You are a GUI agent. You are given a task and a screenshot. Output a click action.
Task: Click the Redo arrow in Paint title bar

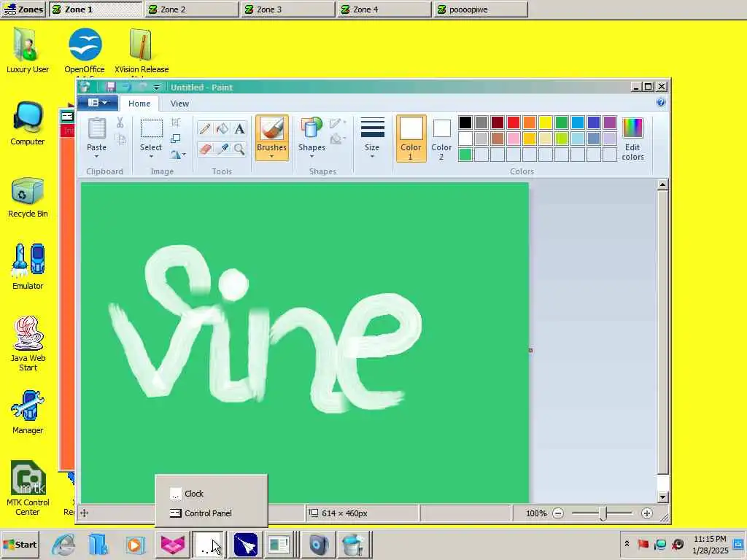[142, 87]
